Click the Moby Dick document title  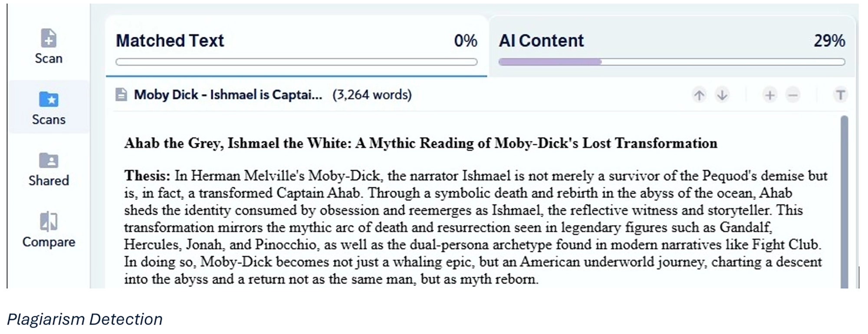click(x=228, y=95)
